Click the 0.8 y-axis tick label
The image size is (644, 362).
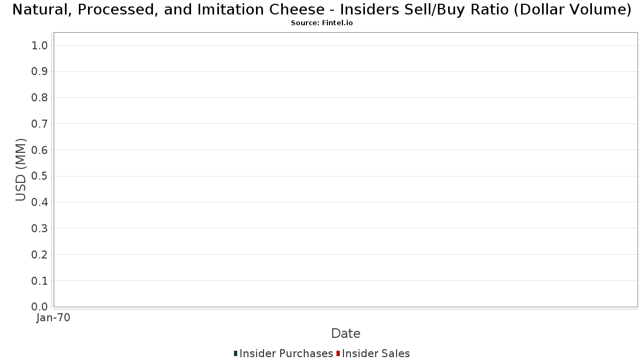(x=40, y=98)
